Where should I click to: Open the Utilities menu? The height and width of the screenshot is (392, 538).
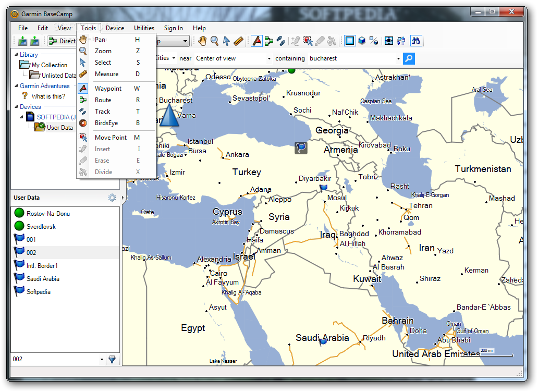point(144,28)
